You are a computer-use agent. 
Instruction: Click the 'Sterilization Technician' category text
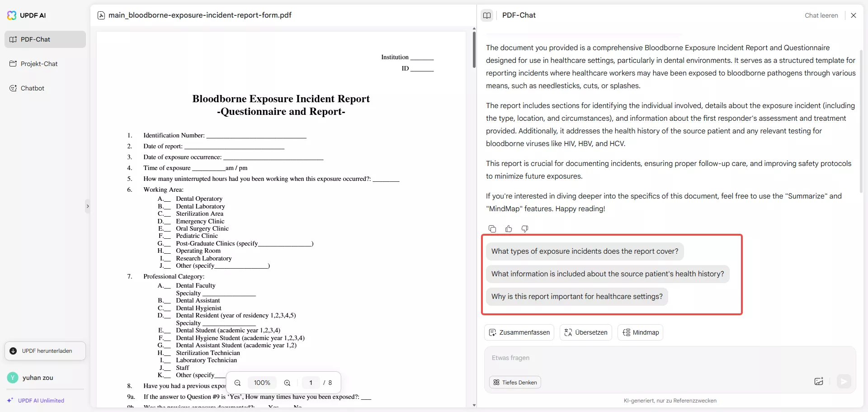point(208,353)
